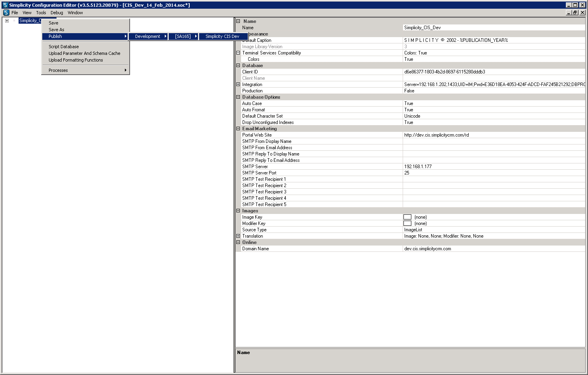Image resolution: width=588 pixels, height=375 pixels.
Task: Select Upload Formatting Functions
Action: 85,60
